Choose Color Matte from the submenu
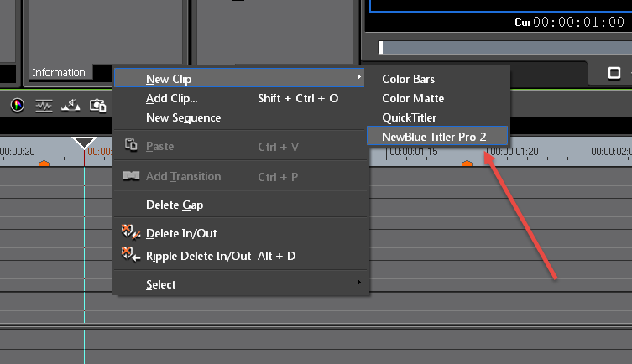This screenshot has width=632, height=364. pos(412,99)
